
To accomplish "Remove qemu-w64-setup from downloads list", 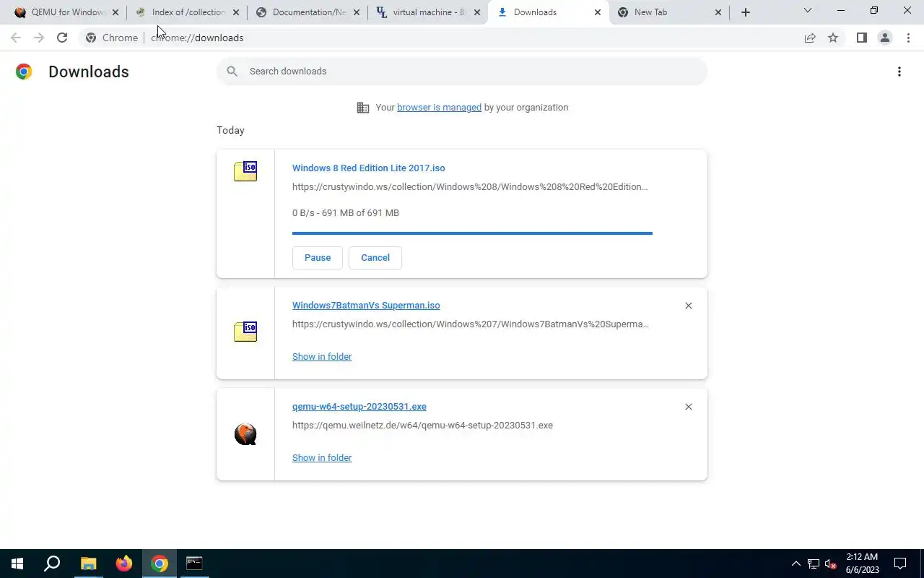I will pos(689,407).
